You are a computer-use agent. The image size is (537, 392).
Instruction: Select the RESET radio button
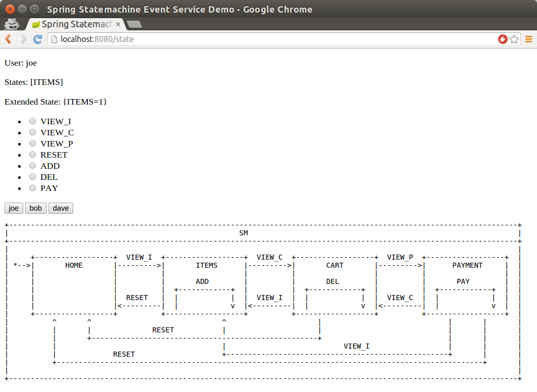32,155
